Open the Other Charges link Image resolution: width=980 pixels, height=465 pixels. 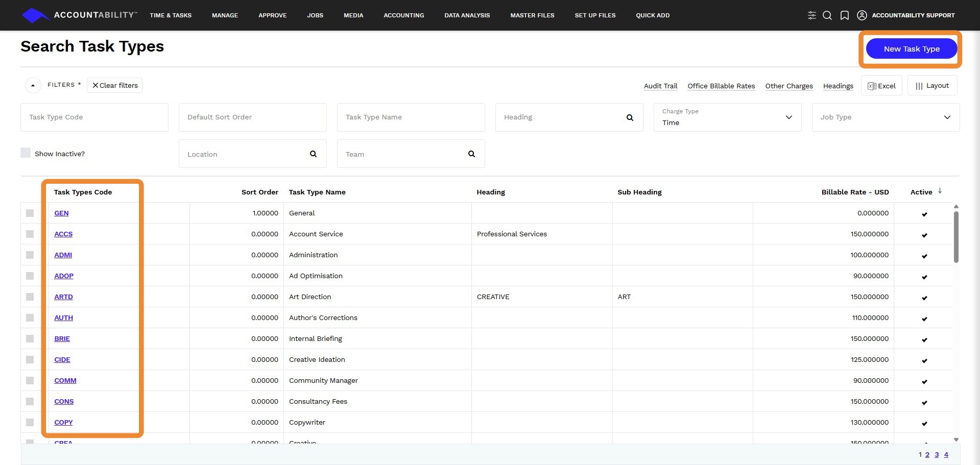789,86
